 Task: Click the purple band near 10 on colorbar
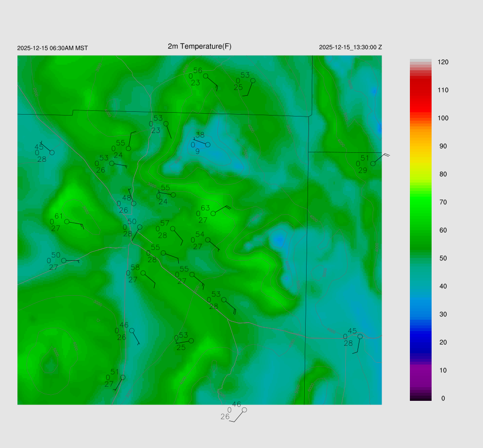pos(420,373)
